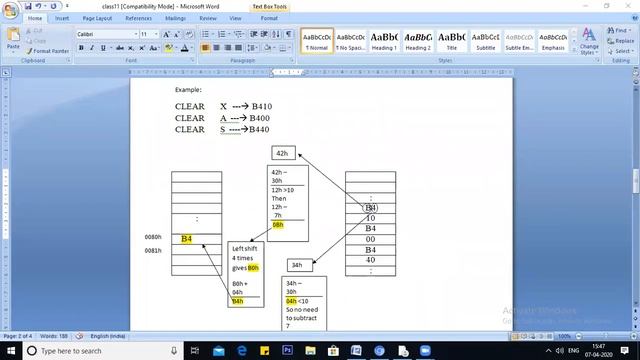Click the 42h text box in document
The height and width of the screenshot is (360, 640).
(x=283, y=153)
